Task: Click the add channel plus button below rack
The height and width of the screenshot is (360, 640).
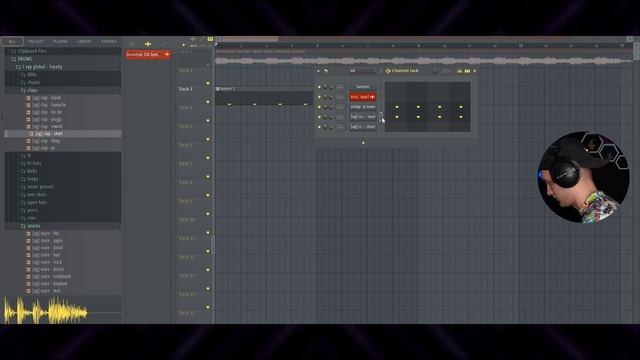Action: point(363,142)
